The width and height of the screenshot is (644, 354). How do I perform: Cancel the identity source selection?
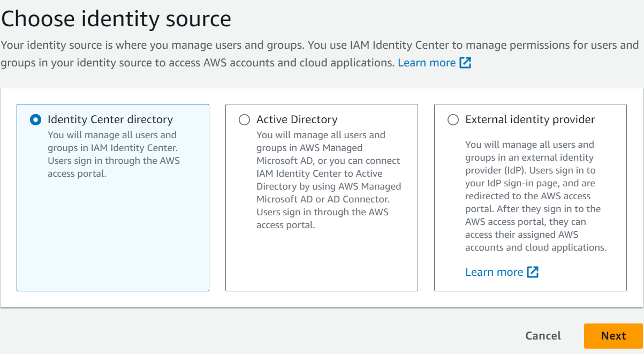point(543,336)
